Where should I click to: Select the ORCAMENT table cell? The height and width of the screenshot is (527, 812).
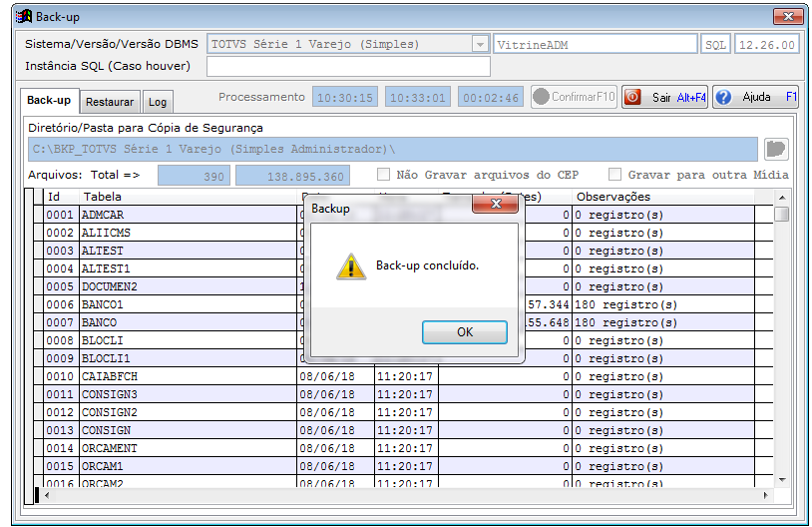click(188, 448)
